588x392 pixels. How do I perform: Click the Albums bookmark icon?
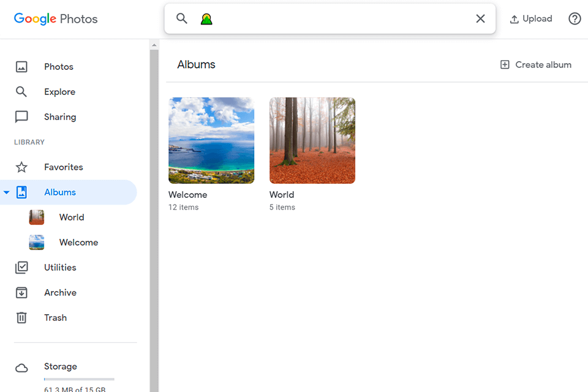pos(21,192)
